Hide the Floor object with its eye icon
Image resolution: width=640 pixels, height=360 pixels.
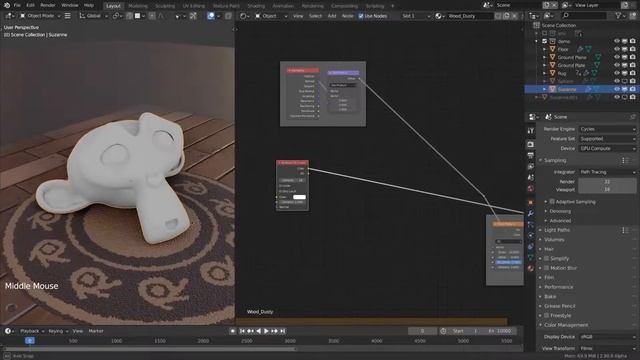coord(617,49)
